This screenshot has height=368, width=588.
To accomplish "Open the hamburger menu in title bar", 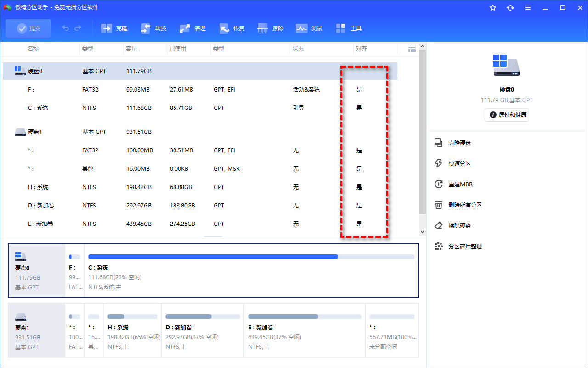I will (x=528, y=8).
